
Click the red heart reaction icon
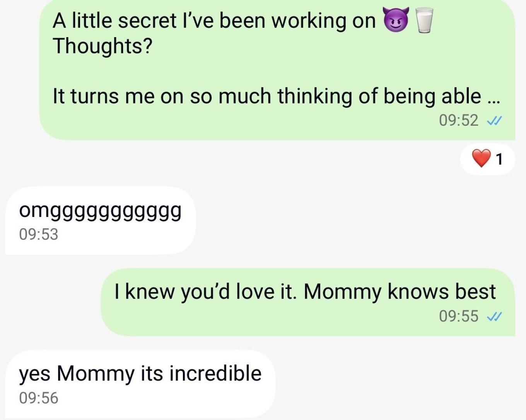pos(481,159)
